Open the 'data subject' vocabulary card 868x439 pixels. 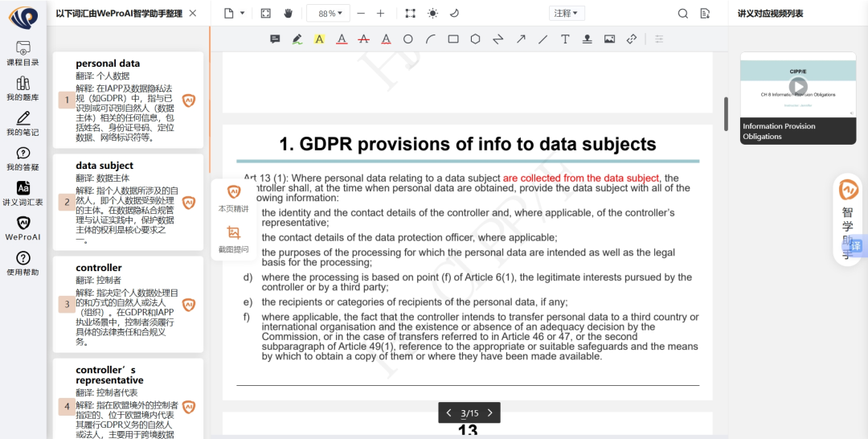[128, 202]
